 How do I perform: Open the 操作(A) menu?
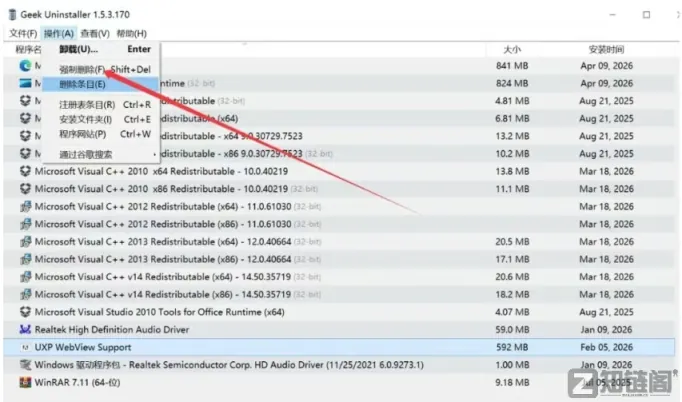pyautogui.click(x=59, y=34)
